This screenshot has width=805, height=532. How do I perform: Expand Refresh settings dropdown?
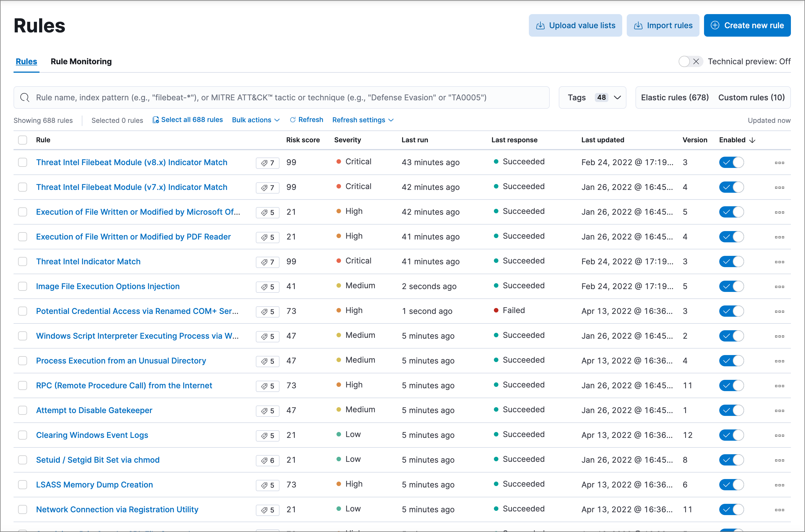(363, 120)
